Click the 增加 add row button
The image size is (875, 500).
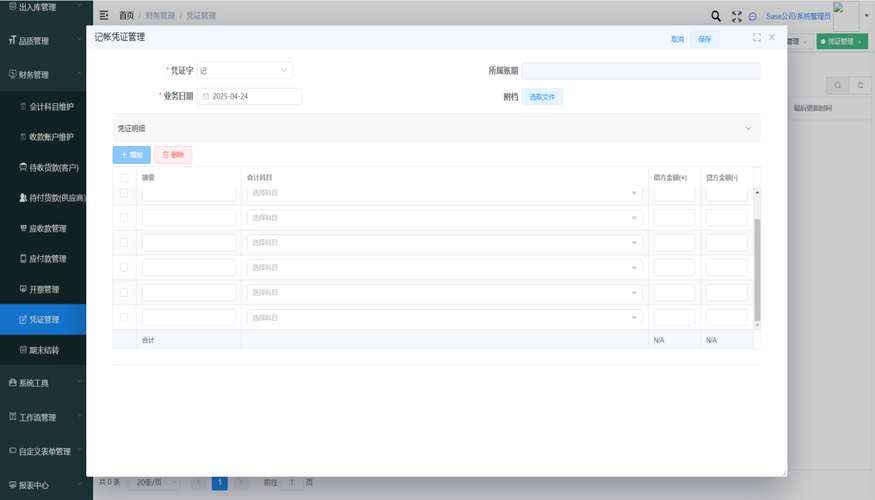coord(132,155)
